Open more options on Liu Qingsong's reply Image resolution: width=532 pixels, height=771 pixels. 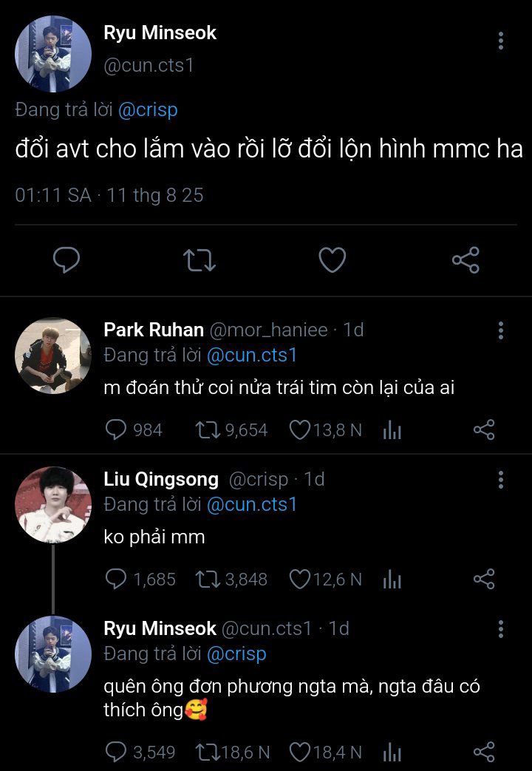click(x=501, y=480)
